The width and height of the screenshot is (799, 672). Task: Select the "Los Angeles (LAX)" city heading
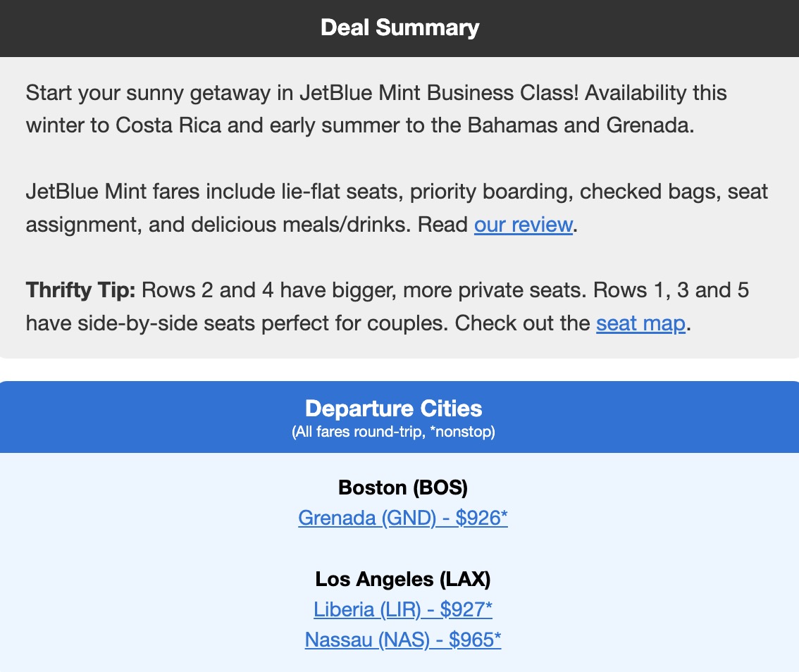(403, 579)
